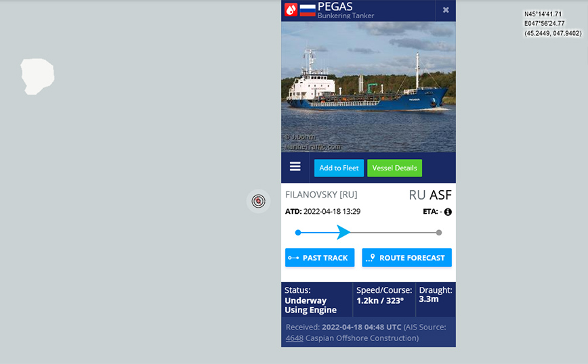This screenshot has width=588, height=364.
Task: Click the blue arrow voyage progress marker
Action: pyautogui.click(x=343, y=232)
